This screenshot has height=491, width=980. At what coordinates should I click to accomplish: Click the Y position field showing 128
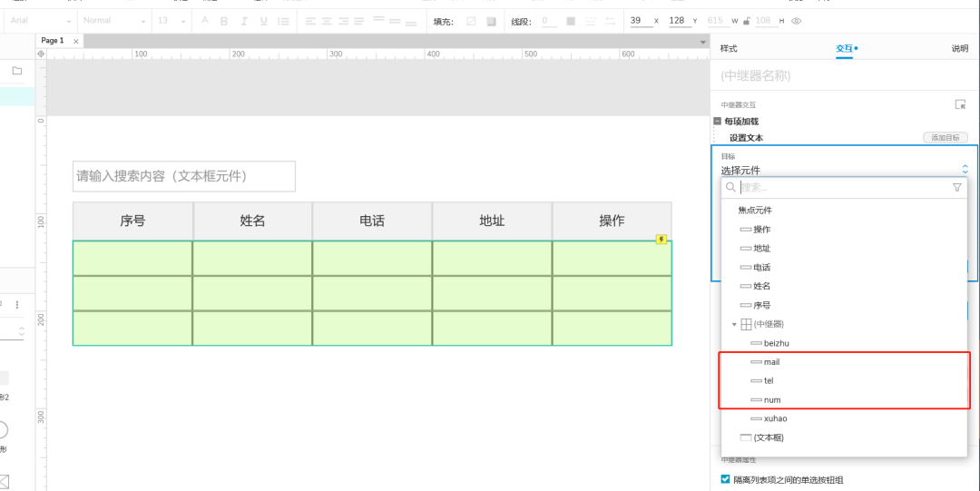[x=679, y=21]
